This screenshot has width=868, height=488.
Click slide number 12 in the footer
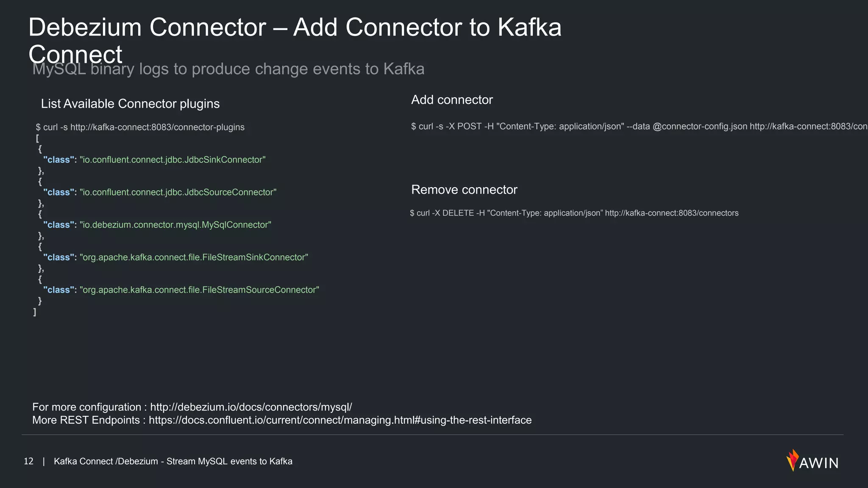(28, 461)
